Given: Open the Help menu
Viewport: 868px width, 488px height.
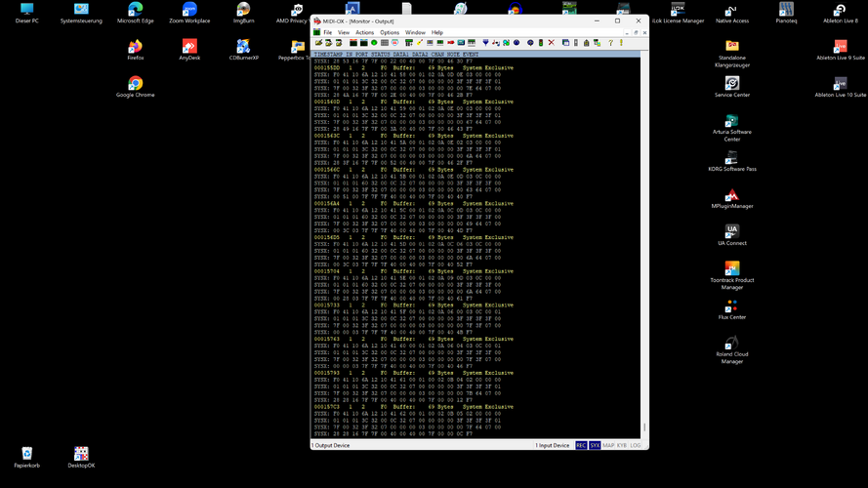Looking at the screenshot, I should click(437, 32).
